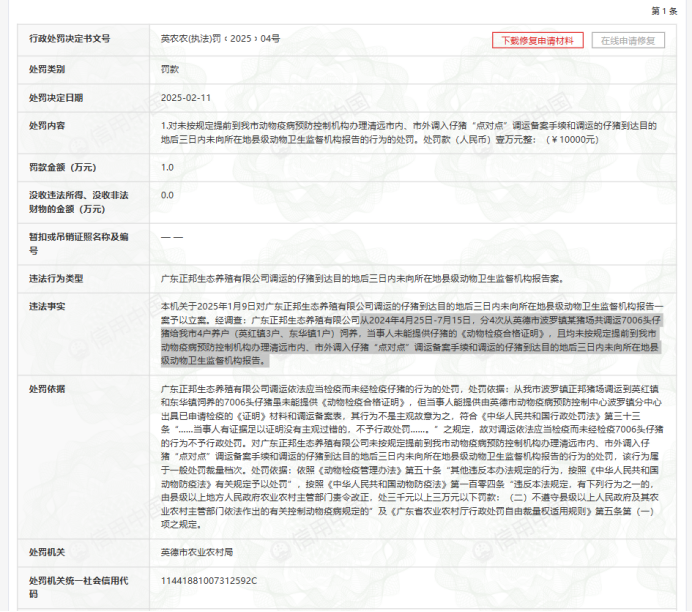This screenshot has width=692, height=612.
Task: Click the 下载修复申请材料 button
Action: [538, 41]
